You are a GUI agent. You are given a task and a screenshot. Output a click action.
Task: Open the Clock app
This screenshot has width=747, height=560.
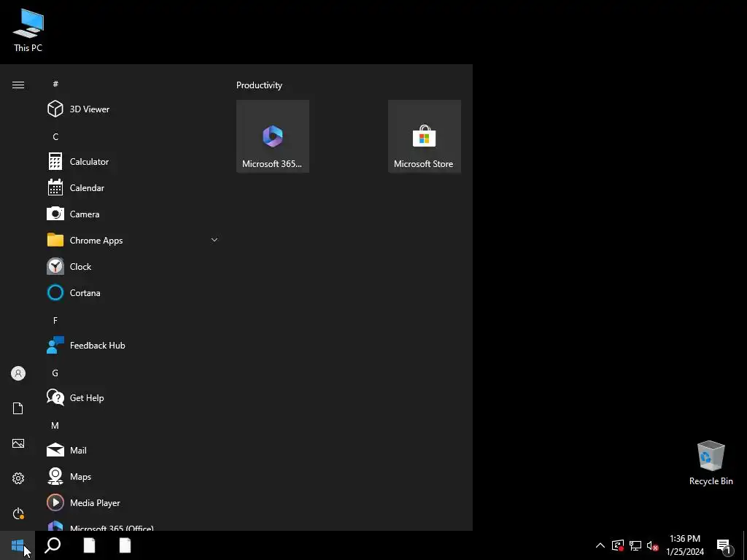pyautogui.click(x=133, y=266)
